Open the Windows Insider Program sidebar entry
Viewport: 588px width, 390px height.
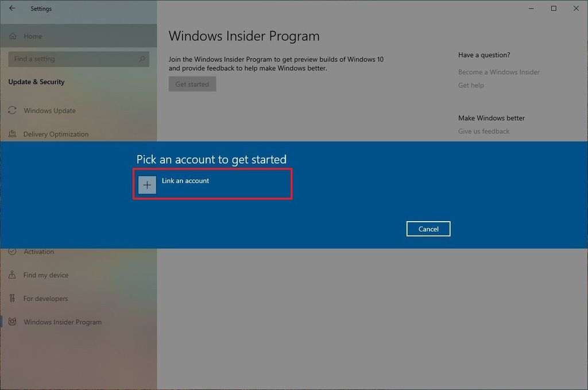(x=63, y=322)
